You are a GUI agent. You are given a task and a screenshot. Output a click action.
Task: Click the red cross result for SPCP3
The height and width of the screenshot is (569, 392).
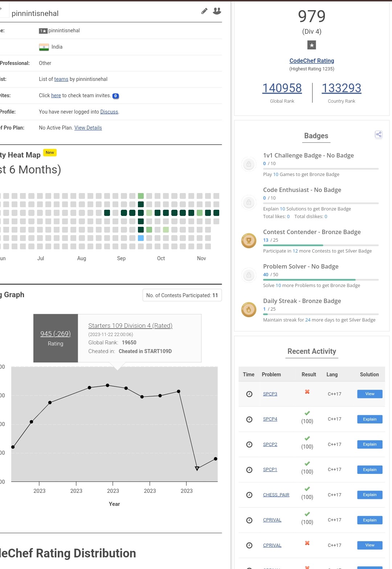[x=307, y=392]
